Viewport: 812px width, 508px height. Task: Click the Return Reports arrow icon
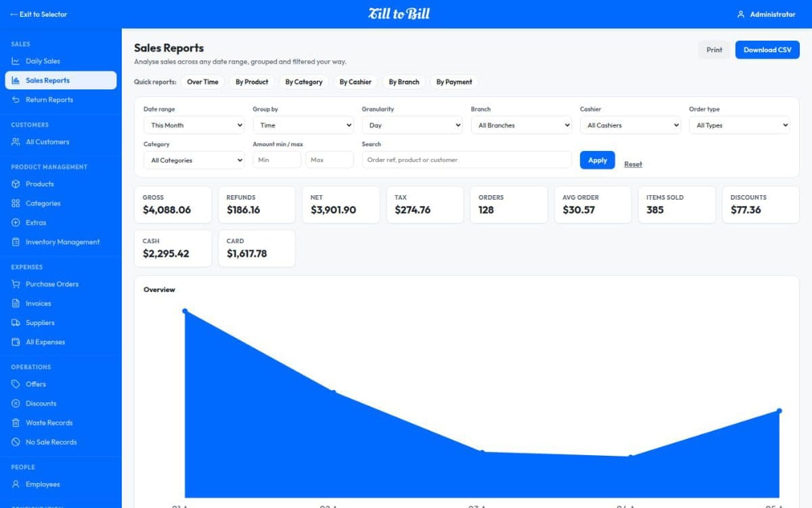(x=16, y=100)
